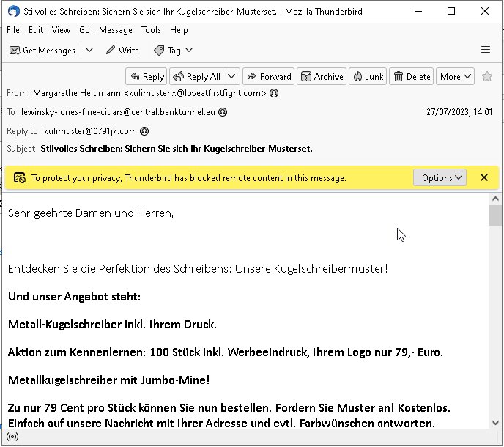Click the contact icon beside recipient address

click(223, 112)
